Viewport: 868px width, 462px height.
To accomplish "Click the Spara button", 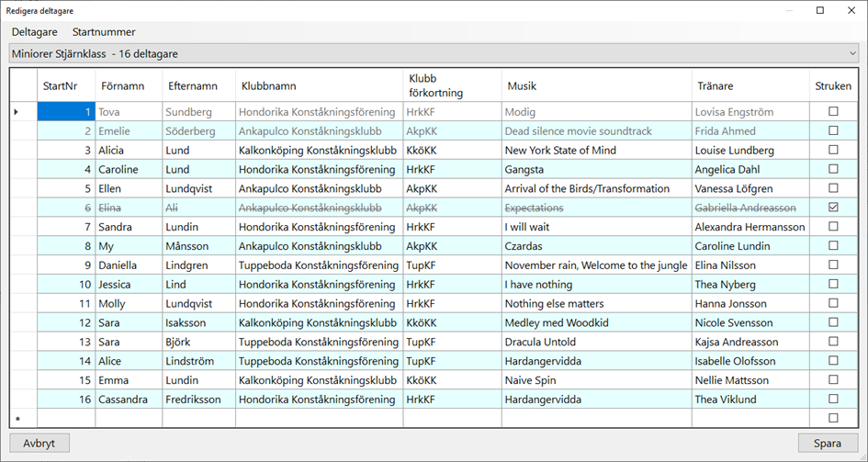I will tap(827, 443).
